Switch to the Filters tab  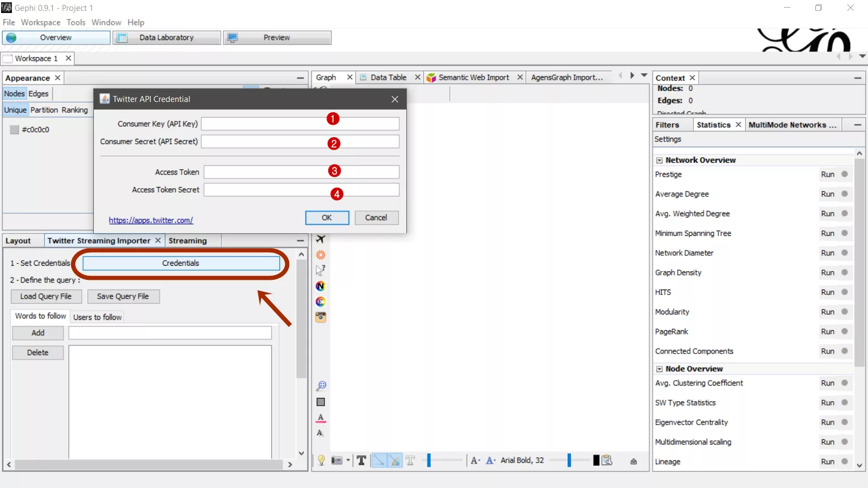(667, 125)
